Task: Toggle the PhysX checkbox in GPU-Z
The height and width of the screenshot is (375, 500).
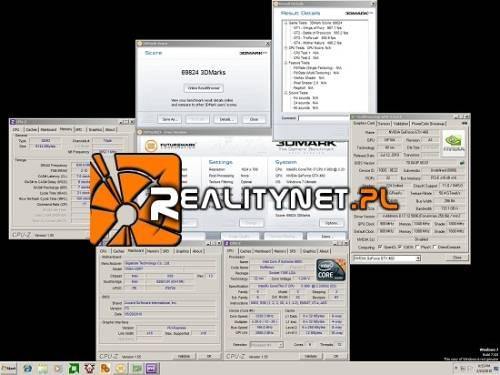Action: tap(417, 247)
